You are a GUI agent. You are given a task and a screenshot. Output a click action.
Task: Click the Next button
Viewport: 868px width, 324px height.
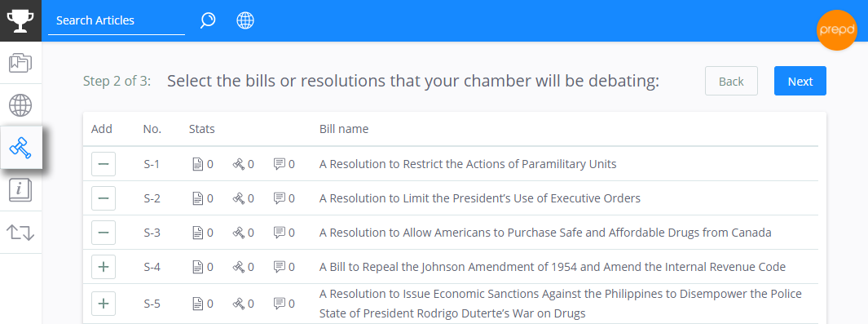[x=800, y=82]
